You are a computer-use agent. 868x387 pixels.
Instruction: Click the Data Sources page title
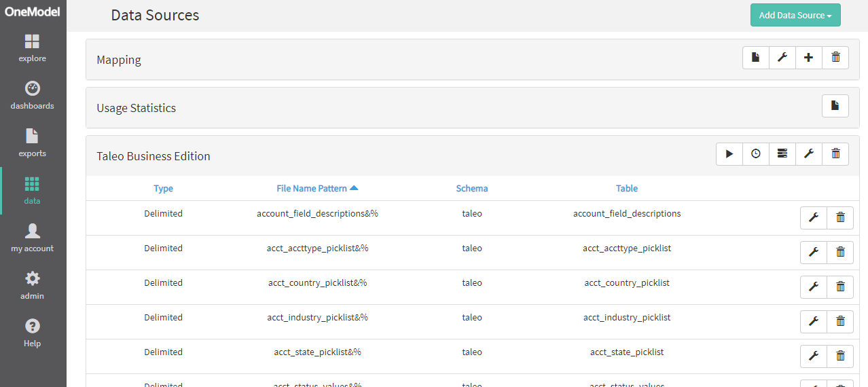155,15
